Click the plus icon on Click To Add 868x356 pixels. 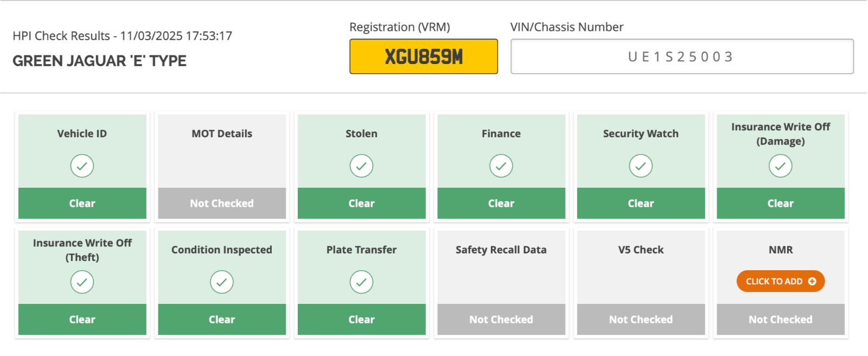tap(812, 281)
